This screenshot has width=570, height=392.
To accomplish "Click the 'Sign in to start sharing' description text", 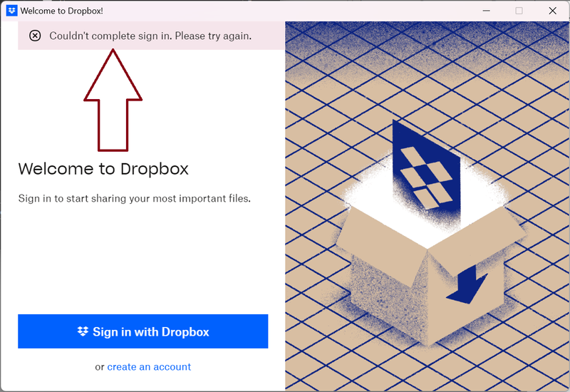I will click(135, 199).
